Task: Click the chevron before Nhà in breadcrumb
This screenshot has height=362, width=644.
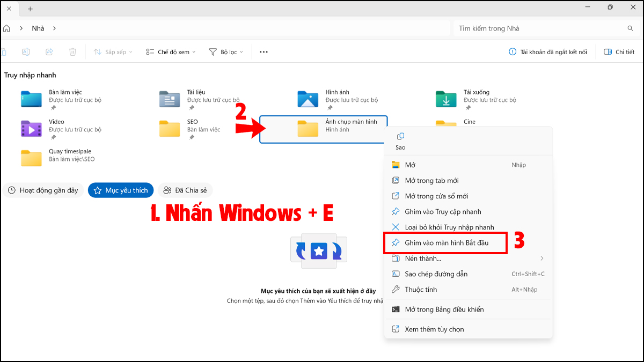Action: [21, 28]
